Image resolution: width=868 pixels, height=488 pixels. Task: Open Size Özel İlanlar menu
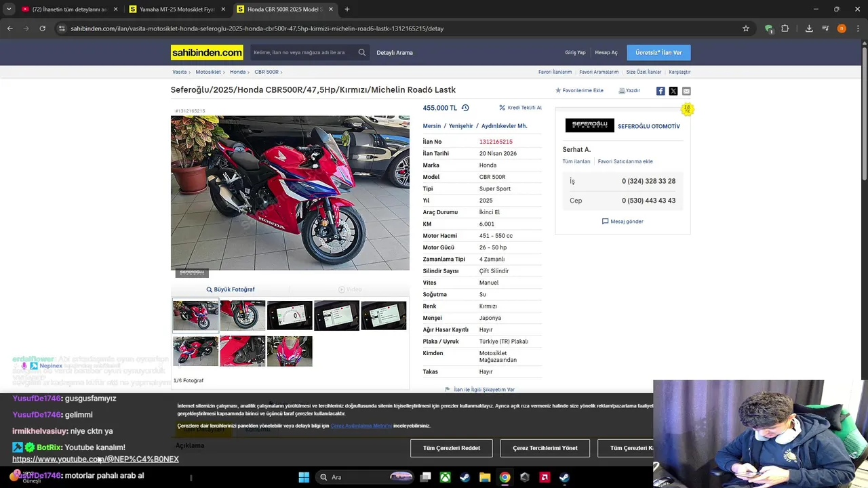[644, 72]
